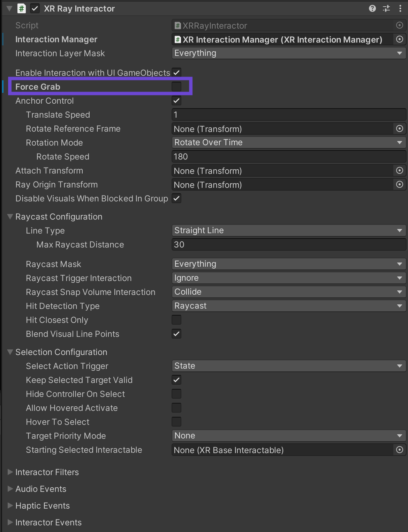This screenshot has height=532, width=408.
Task: Expand the Interactor Events section
Action: pyautogui.click(x=10, y=522)
